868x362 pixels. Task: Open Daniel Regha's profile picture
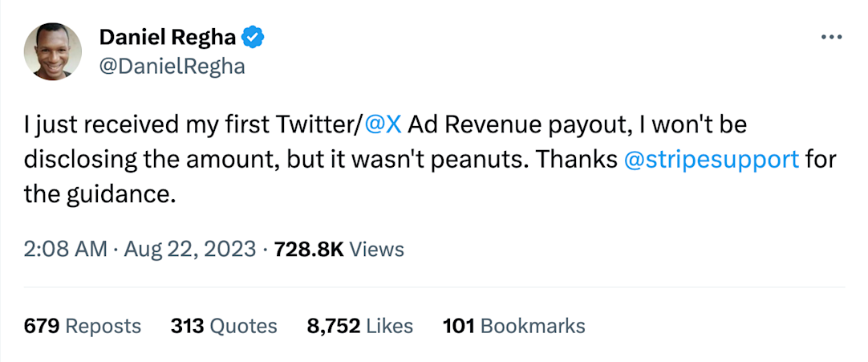(x=52, y=51)
